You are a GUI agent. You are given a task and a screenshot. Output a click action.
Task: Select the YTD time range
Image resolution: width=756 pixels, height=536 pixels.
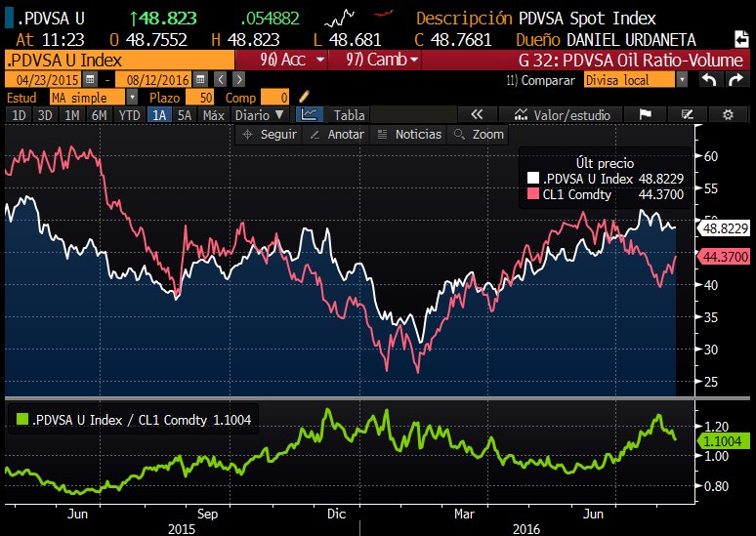[129, 115]
